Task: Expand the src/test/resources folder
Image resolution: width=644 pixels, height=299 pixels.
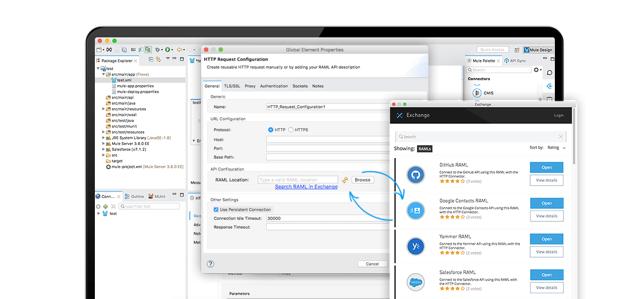Action: coord(103,132)
